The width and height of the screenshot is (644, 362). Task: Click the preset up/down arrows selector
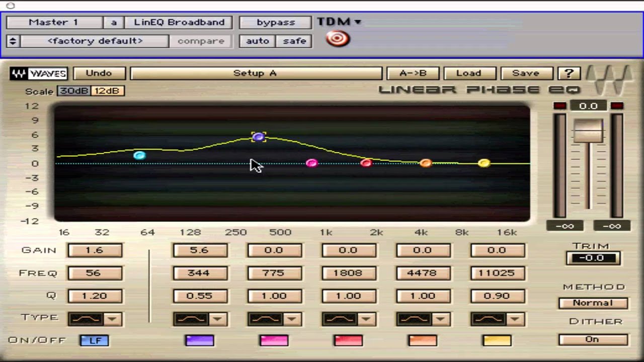(x=13, y=41)
